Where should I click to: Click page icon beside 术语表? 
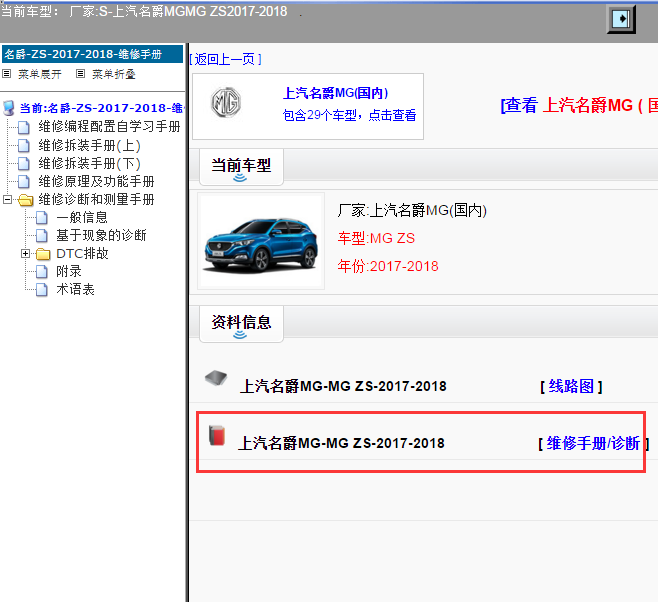[x=42, y=290]
